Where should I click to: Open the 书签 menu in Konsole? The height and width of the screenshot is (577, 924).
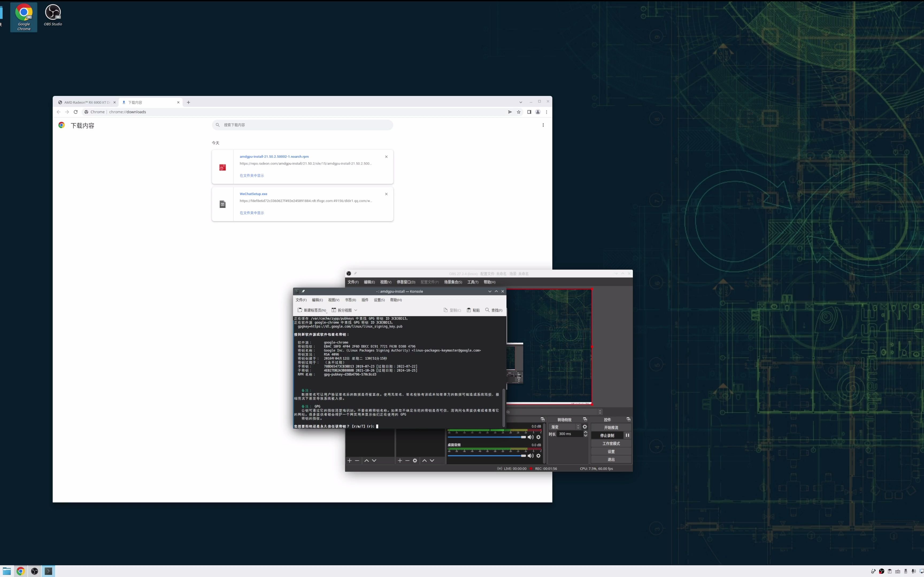click(x=350, y=300)
